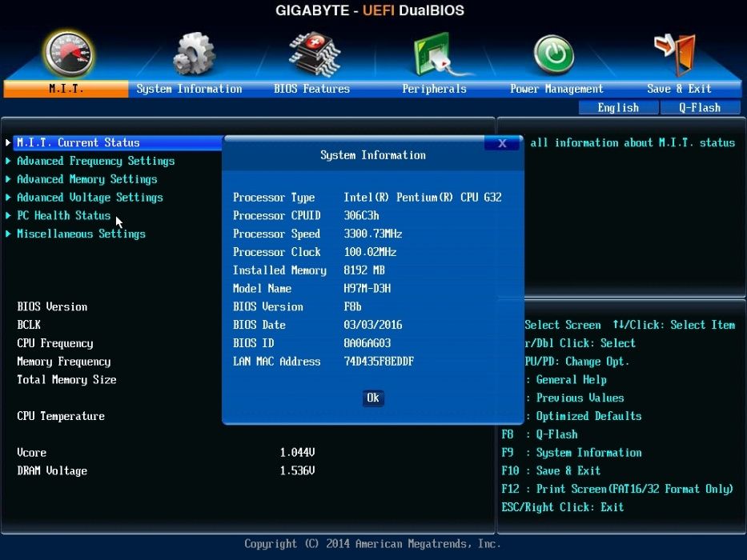Click the Processor Speed value 3300.73MHz
The width and height of the screenshot is (747, 560).
click(x=373, y=234)
